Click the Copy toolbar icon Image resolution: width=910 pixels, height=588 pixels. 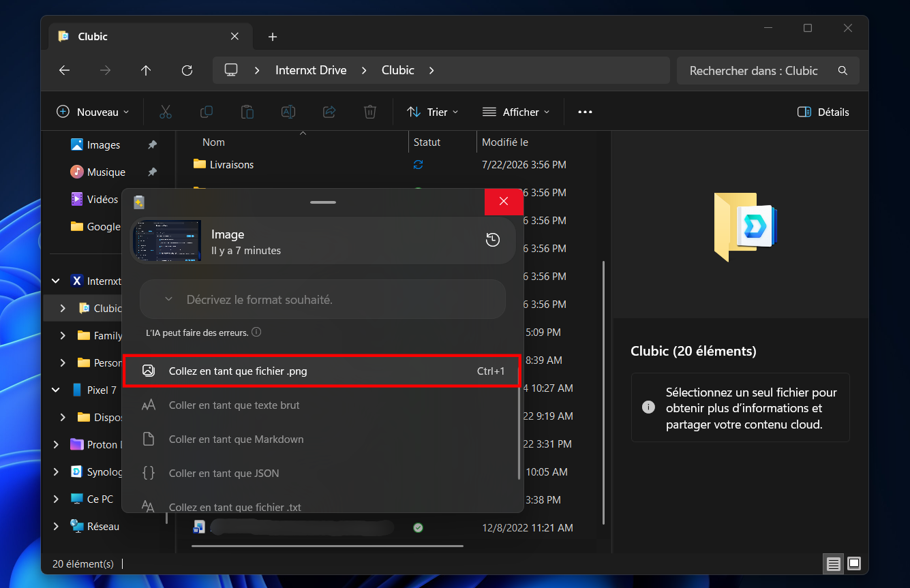tap(206, 112)
